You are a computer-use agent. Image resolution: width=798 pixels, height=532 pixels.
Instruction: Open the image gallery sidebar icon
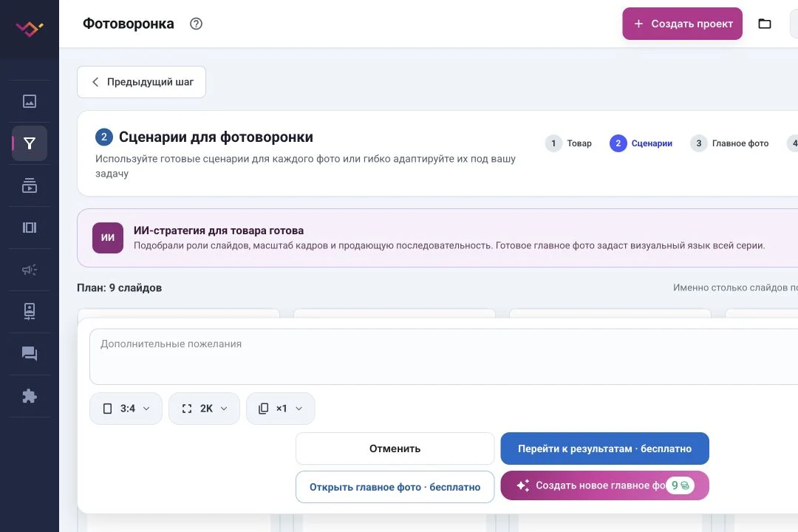[30, 101]
